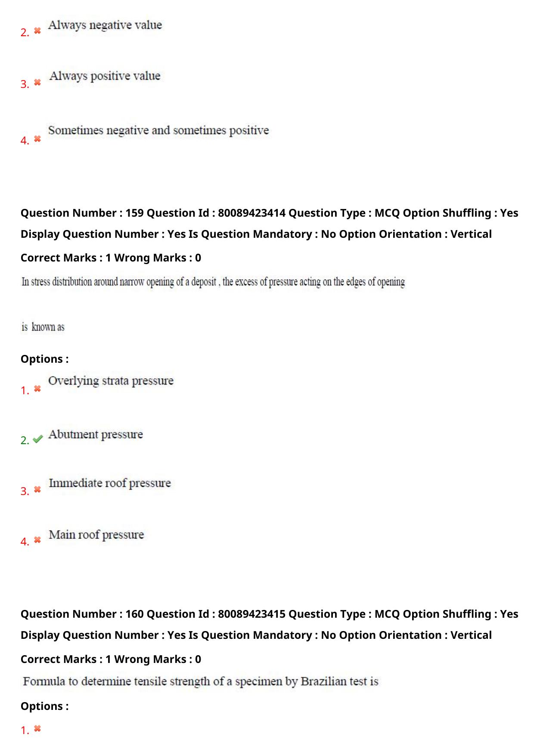Select the Immediate roof pressure option
The width and height of the screenshot is (534, 756).
click(x=110, y=483)
